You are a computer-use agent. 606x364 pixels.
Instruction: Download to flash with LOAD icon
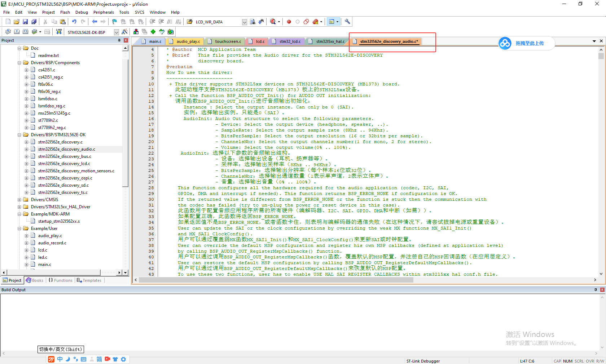tap(59, 32)
